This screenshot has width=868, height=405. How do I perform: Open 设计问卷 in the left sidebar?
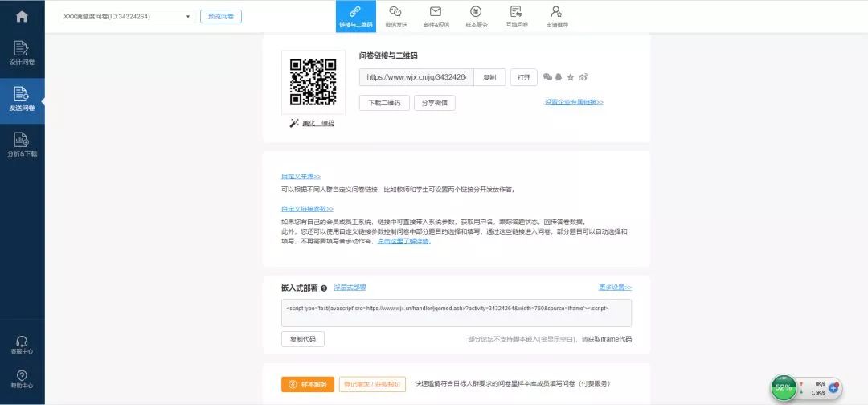(x=23, y=54)
